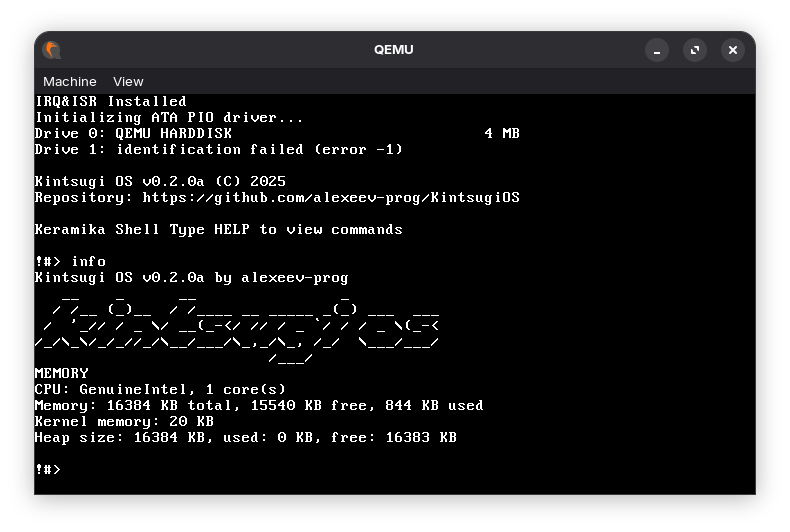
Task: Click the '4 MB' drive size value
Action: pyautogui.click(x=502, y=134)
